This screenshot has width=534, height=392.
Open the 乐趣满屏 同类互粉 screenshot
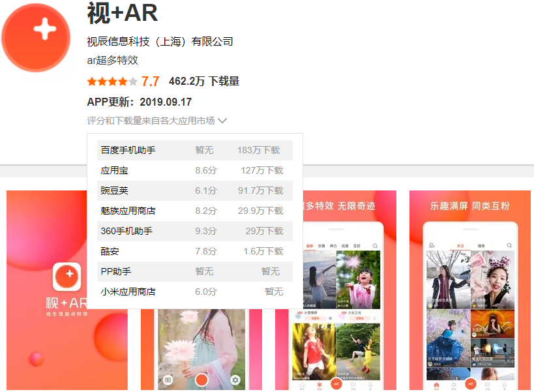[470, 290]
